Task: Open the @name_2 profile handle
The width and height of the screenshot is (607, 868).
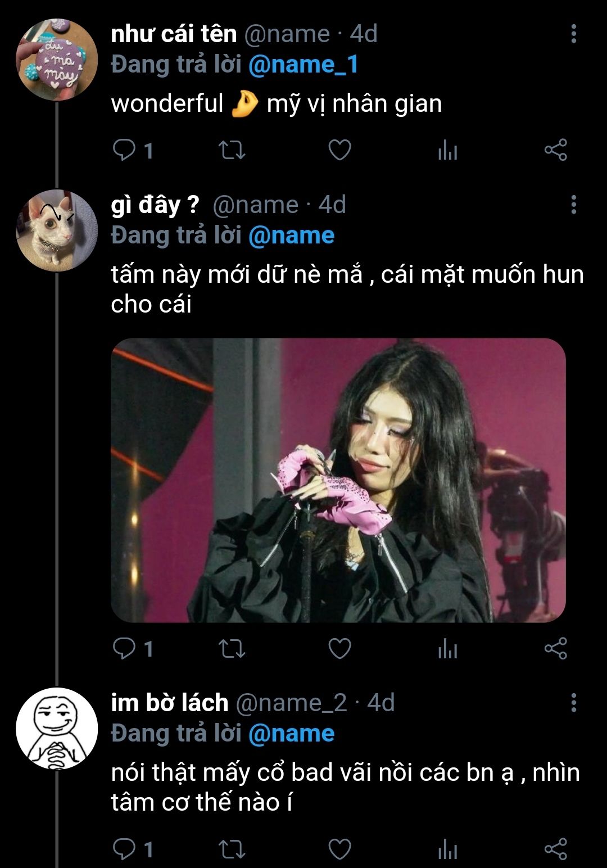Action: tap(291, 703)
